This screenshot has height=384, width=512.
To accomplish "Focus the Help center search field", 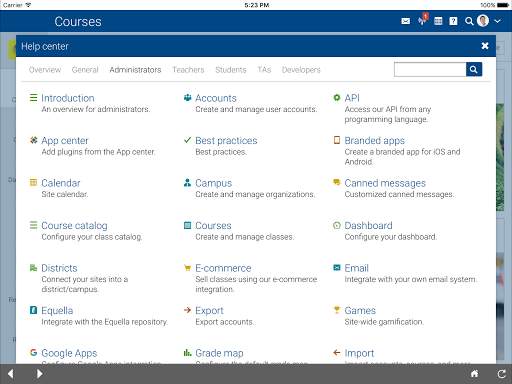I will [430, 69].
